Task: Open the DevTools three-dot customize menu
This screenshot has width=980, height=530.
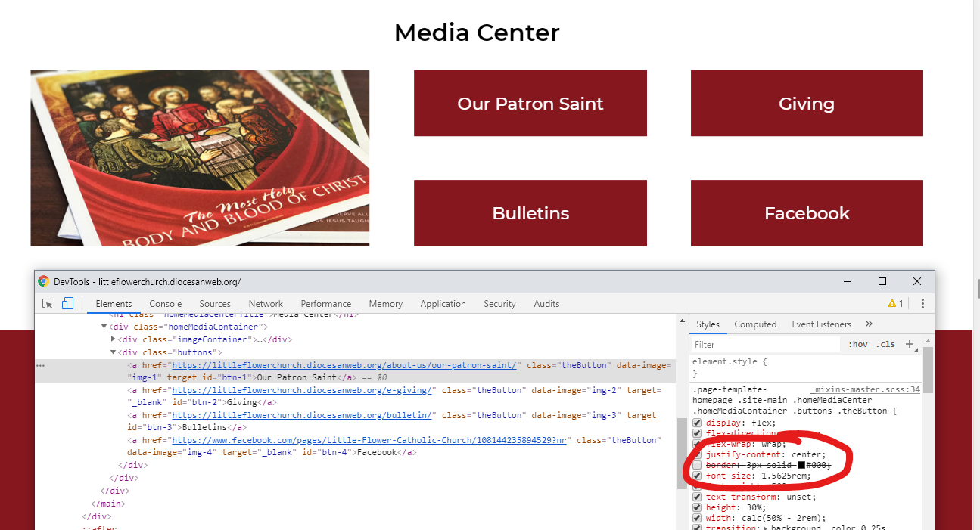Action: pos(922,304)
